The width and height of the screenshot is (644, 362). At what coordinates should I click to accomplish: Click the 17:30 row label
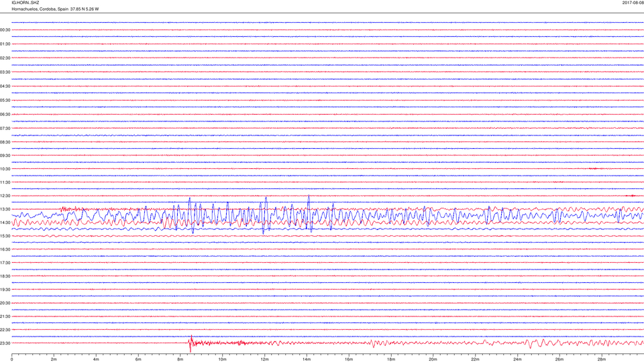click(x=5, y=263)
